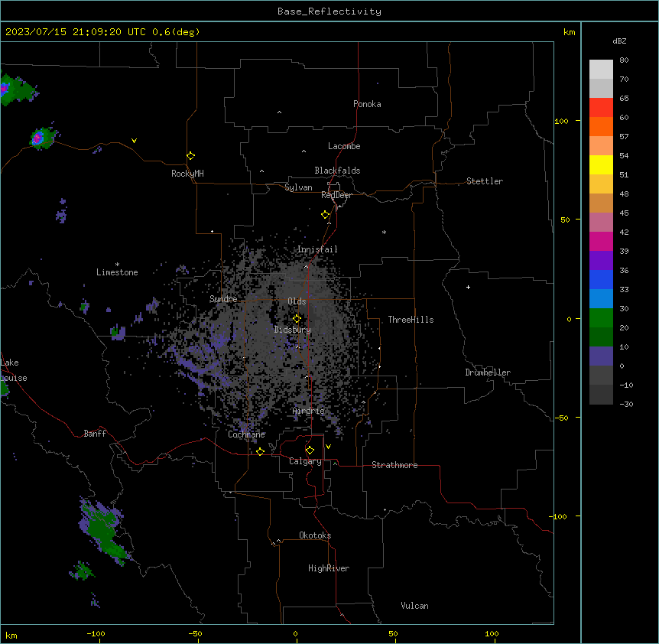
Task: Click the Strathmore town label
Action: (x=394, y=465)
